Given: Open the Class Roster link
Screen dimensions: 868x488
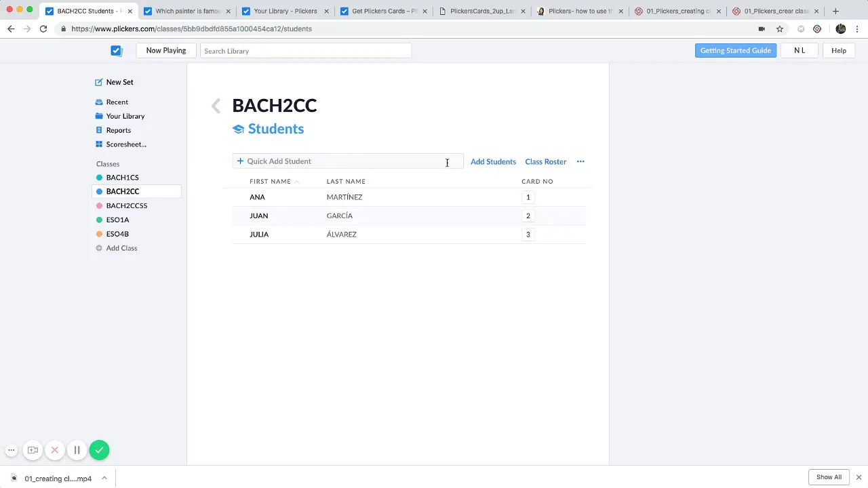Looking at the screenshot, I should 545,161.
